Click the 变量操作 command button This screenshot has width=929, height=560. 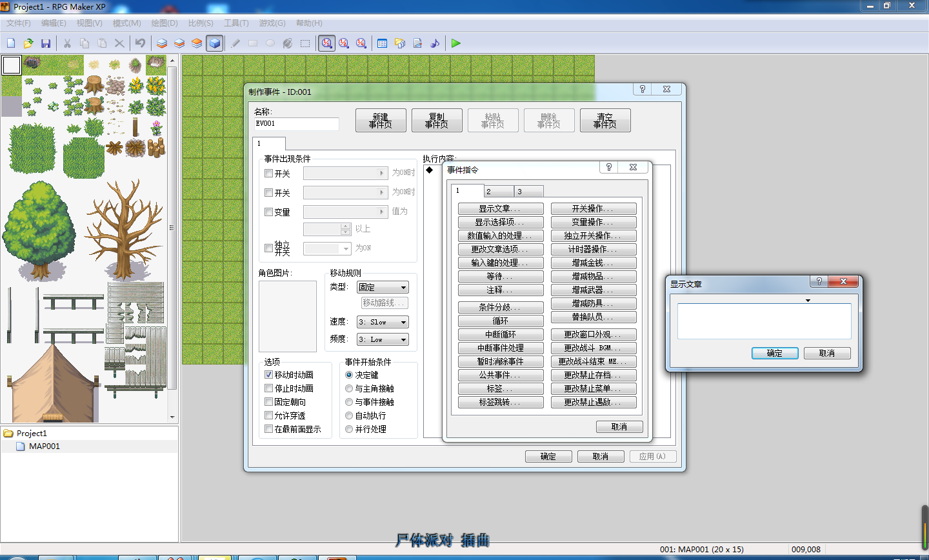point(594,222)
